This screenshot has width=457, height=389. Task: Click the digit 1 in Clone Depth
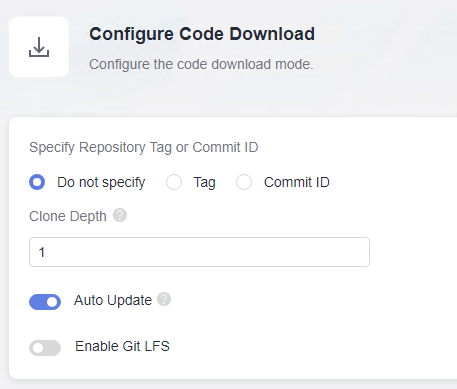pyautogui.click(x=42, y=252)
